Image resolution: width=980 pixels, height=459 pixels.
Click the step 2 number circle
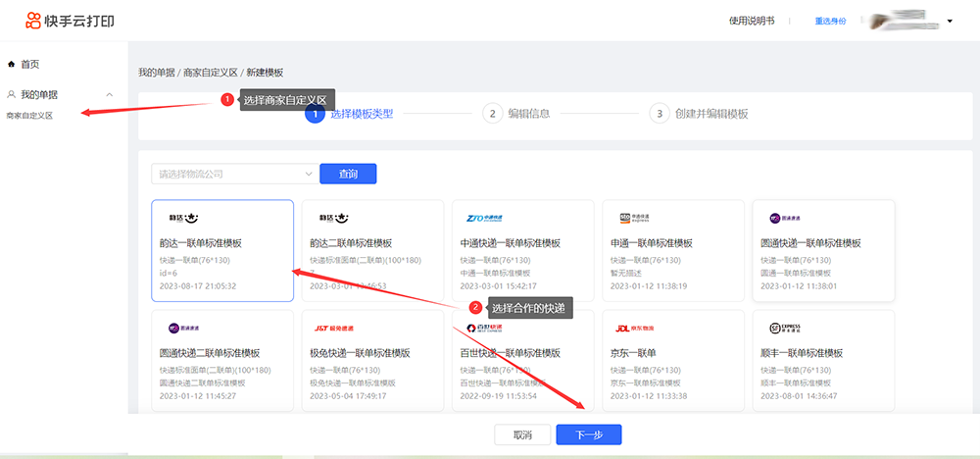click(x=493, y=114)
